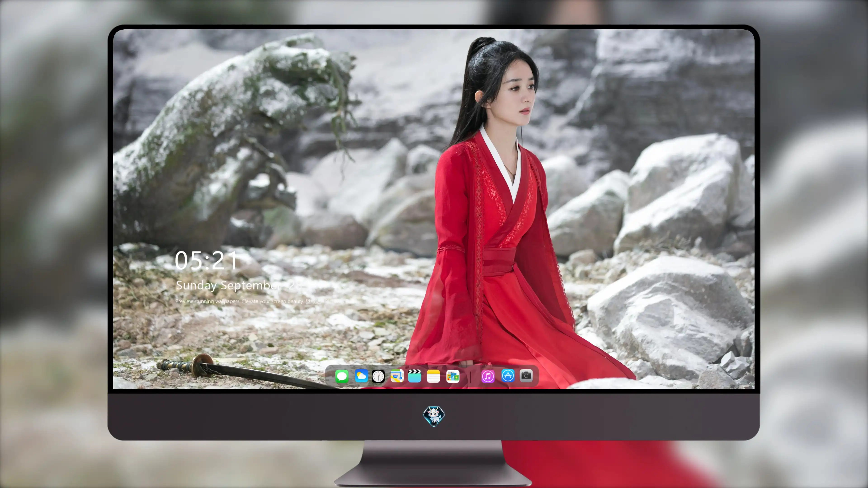
Task: Click the dragon logo badge on monitor chin
Action: click(x=434, y=416)
